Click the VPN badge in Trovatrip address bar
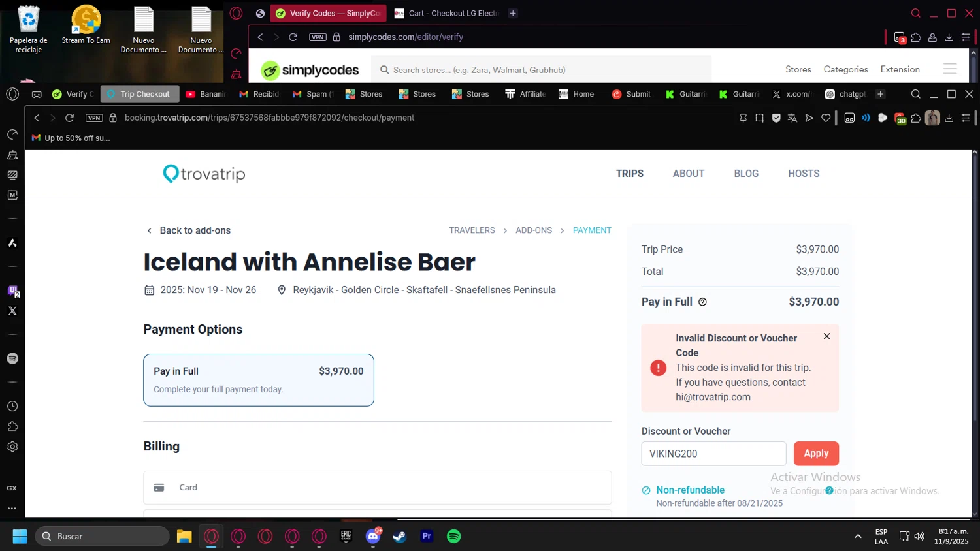The height and width of the screenshot is (551, 980). point(94,118)
